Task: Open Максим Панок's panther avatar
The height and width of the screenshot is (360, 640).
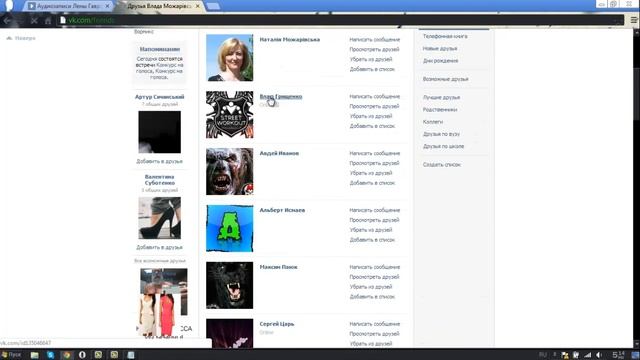Action: coord(229,285)
